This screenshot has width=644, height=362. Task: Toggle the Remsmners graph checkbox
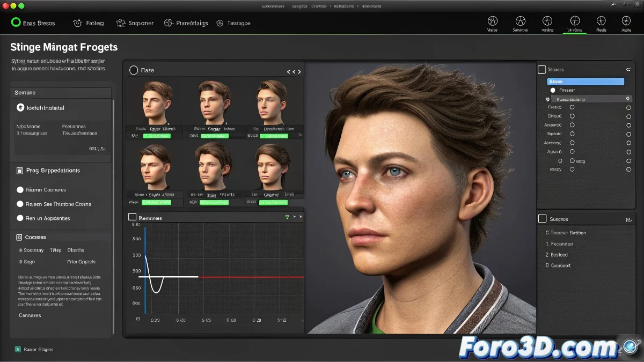[133, 217]
